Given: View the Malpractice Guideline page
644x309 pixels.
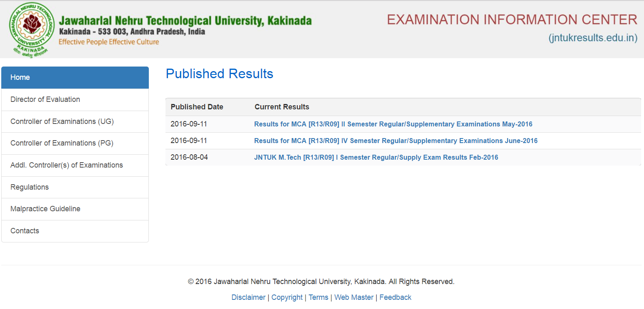Looking at the screenshot, I should (x=75, y=209).
